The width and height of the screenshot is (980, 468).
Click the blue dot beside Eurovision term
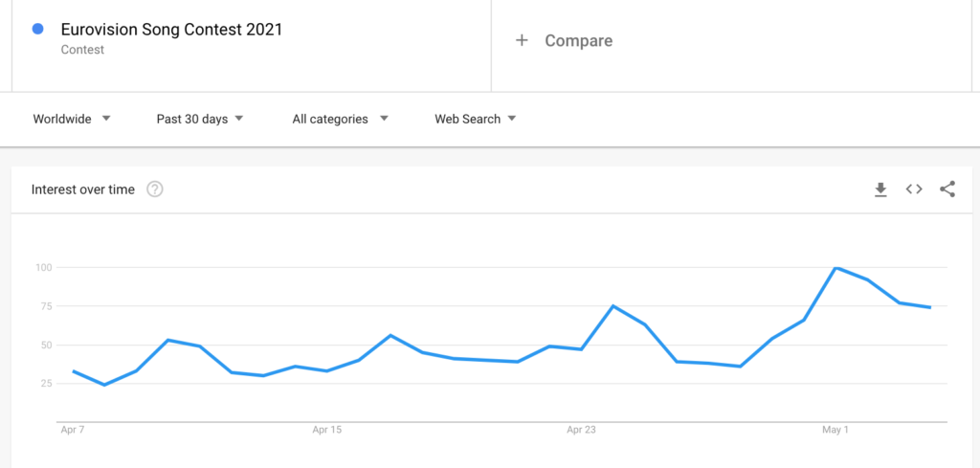37,30
